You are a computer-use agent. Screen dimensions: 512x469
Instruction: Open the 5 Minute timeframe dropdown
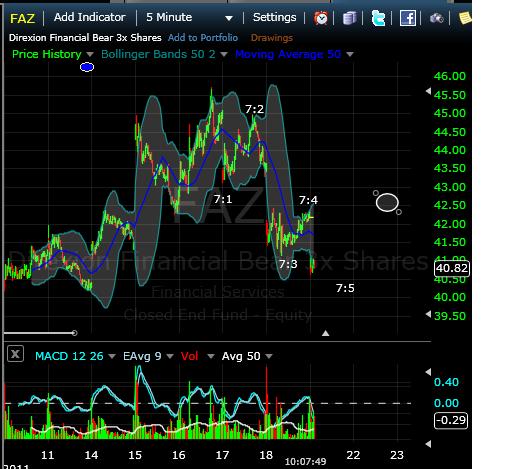pyautogui.click(x=189, y=17)
